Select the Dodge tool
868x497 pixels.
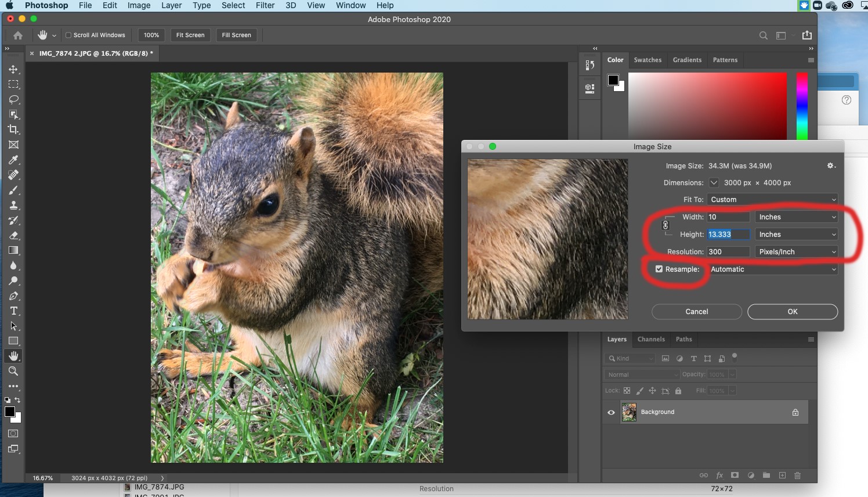coord(13,280)
